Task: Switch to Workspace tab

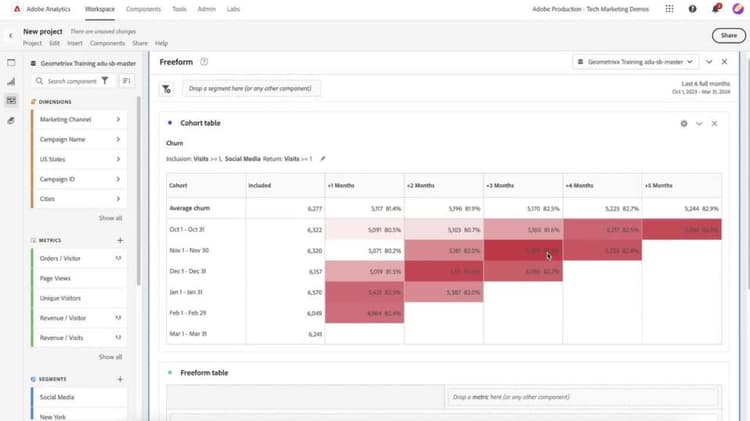Action: (99, 9)
